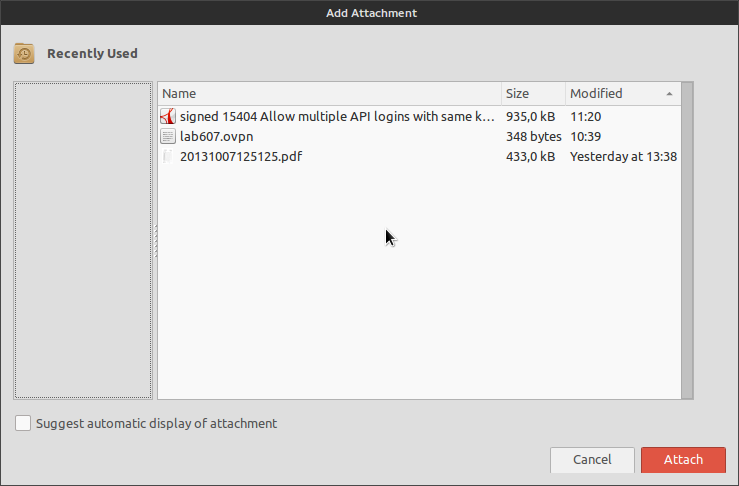Click the empty places sidebar panel
This screenshot has width=739, height=486.
point(83,240)
